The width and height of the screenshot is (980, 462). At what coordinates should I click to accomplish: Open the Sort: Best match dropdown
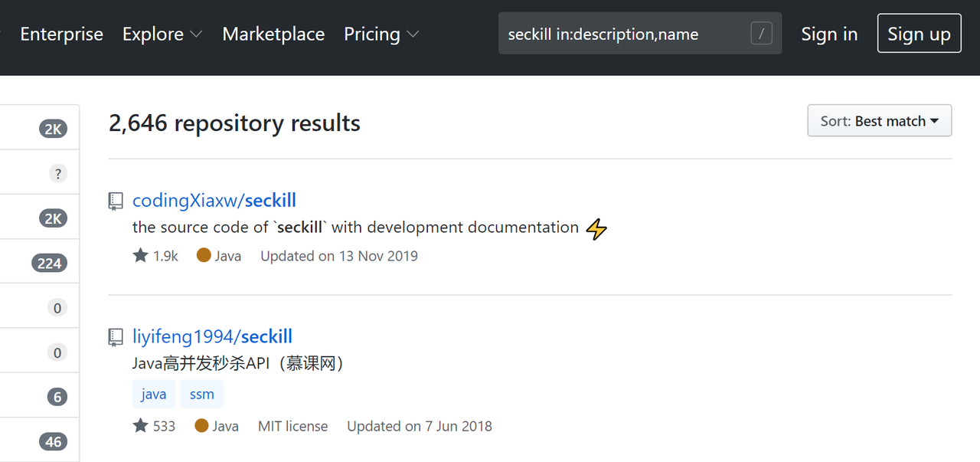pos(879,121)
